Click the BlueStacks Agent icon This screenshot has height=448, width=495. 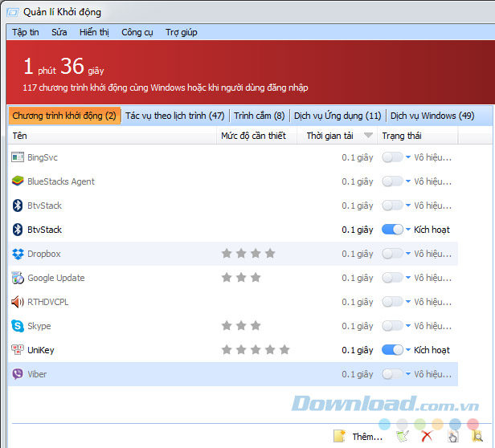pyautogui.click(x=18, y=181)
